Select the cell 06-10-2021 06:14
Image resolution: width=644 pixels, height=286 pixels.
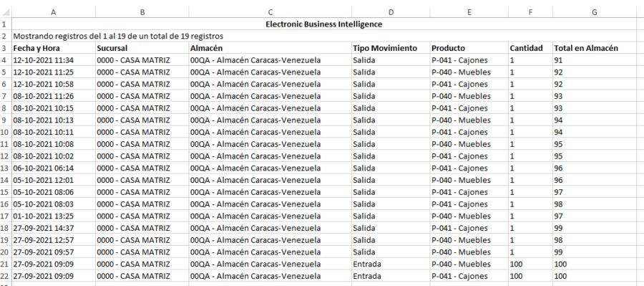[54, 168]
